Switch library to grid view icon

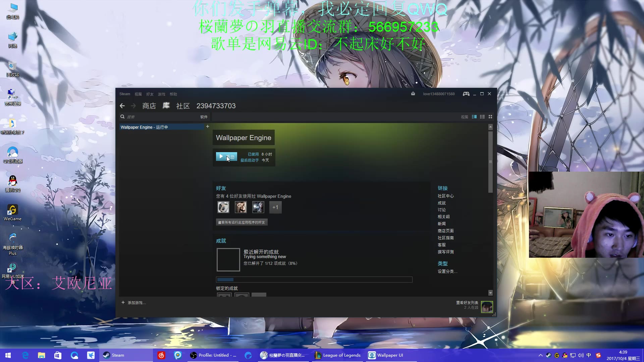pyautogui.click(x=490, y=117)
